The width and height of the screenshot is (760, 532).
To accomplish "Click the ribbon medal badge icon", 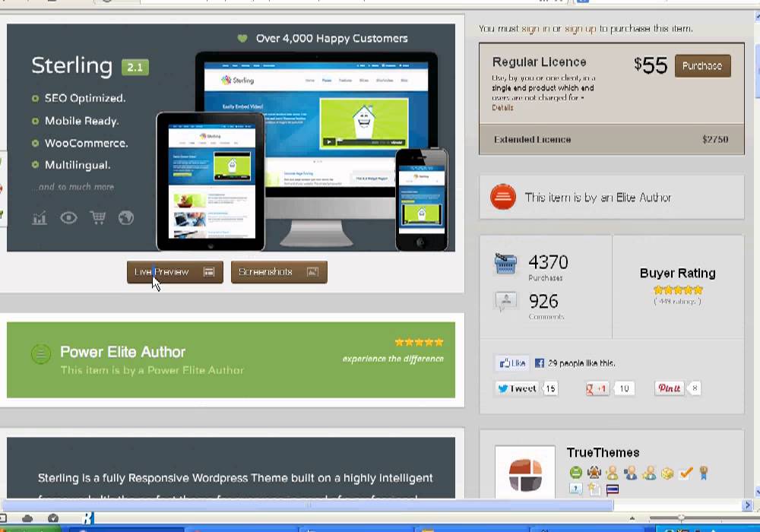I will tap(704, 473).
